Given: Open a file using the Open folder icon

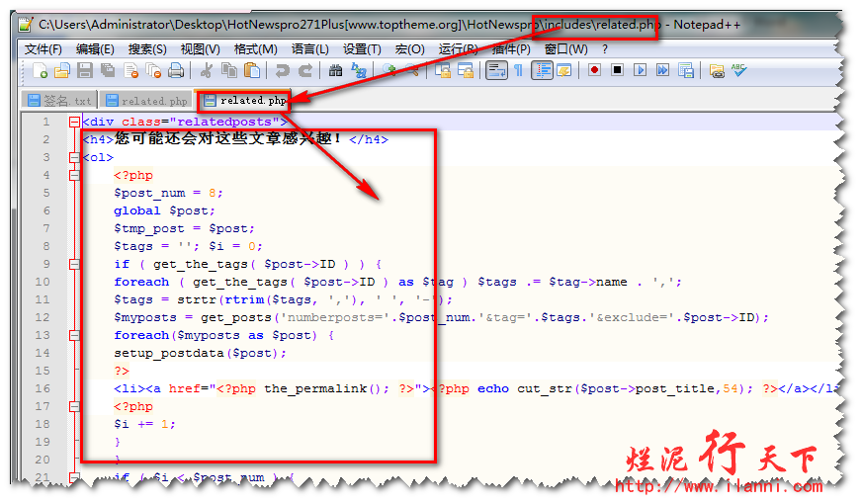Looking at the screenshot, I should point(62,70).
